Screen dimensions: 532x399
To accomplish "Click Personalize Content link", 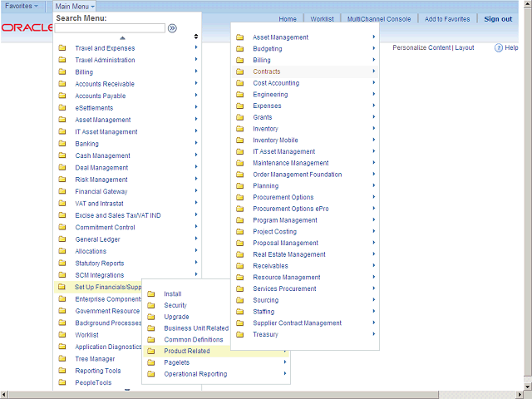I will (x=421, y=48).
